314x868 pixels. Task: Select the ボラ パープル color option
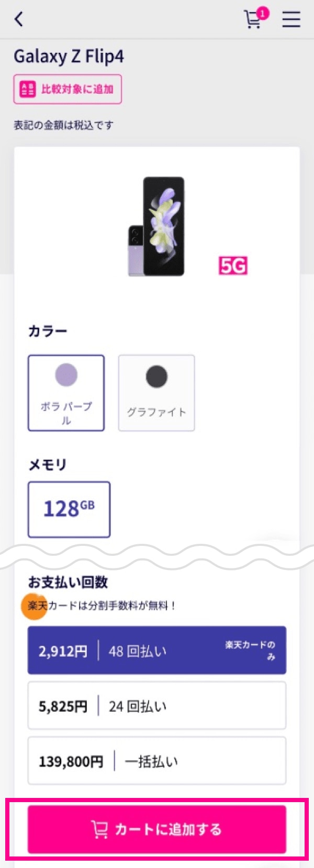pyautogui.click(x=66, y=393)
